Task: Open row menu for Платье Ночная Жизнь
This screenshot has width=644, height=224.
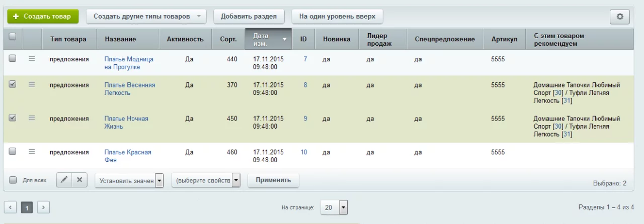Action: [x=32, y=118]
